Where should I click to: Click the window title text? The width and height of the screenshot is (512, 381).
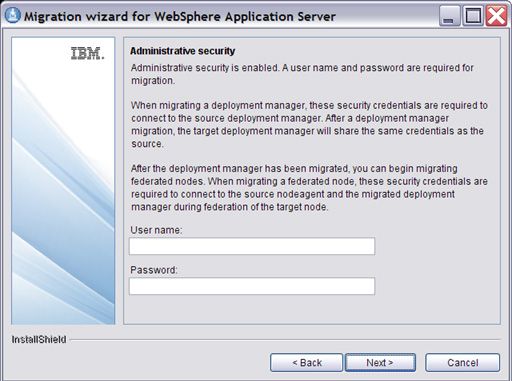[180, 16]
